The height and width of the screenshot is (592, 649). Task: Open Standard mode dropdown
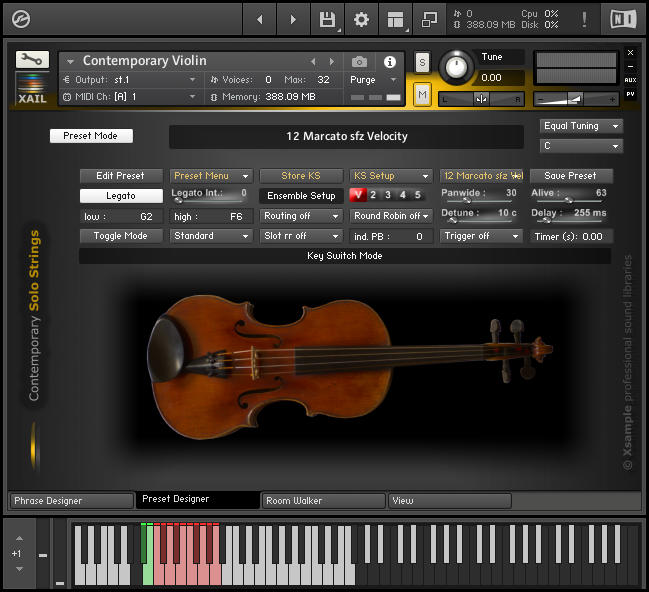pos(211,236)
